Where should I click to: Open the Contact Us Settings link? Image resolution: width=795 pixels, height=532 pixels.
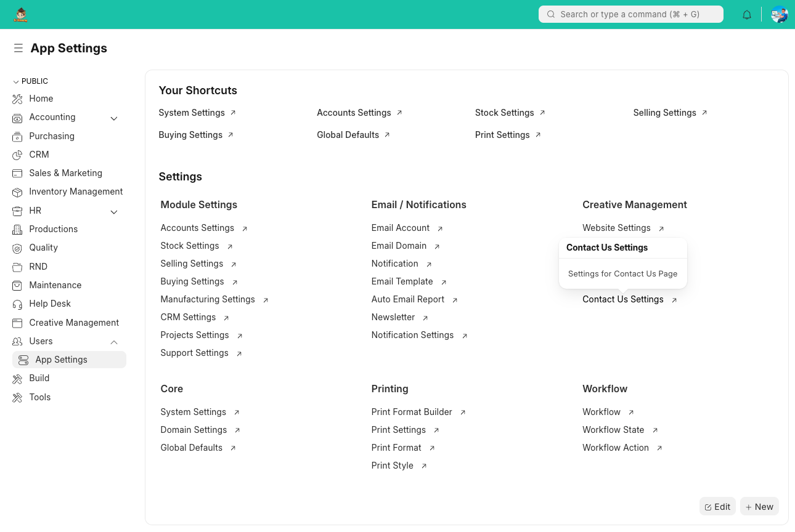click(x=622, y=299)
